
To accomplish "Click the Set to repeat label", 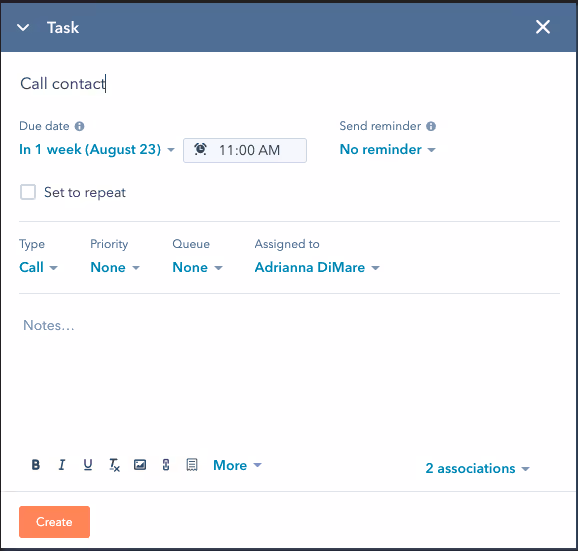I will coord(85,192).
